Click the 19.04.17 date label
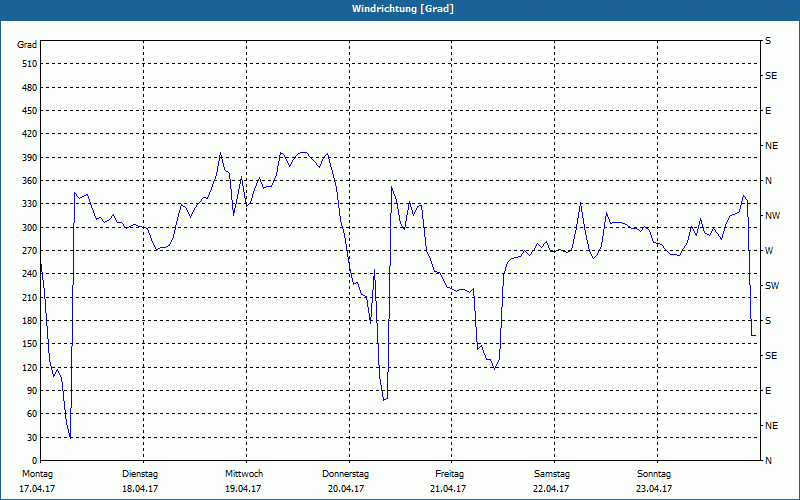 point(243,489)
